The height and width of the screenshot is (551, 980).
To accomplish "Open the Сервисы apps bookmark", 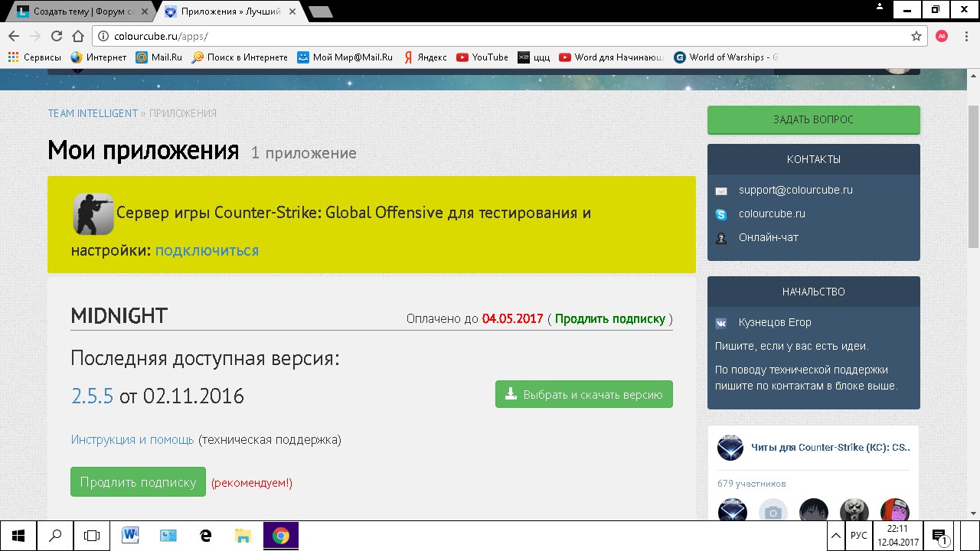I will (34, 57).
